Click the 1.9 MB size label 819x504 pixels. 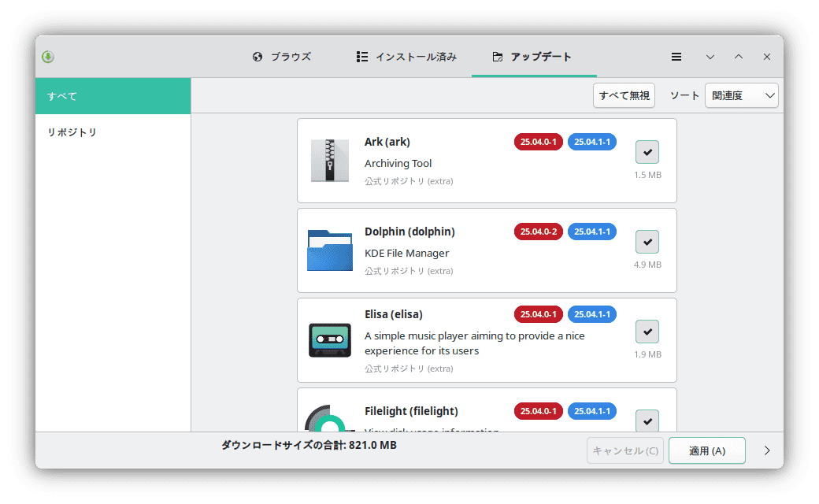647,354
